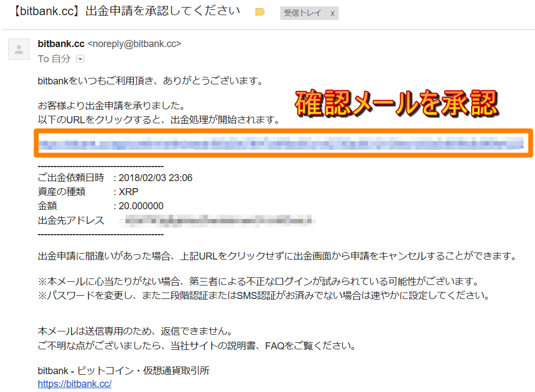The height and width of the screenshot is (392, 535).
Task: Click sender name bitbank.cc
Action: click(61, 44)
